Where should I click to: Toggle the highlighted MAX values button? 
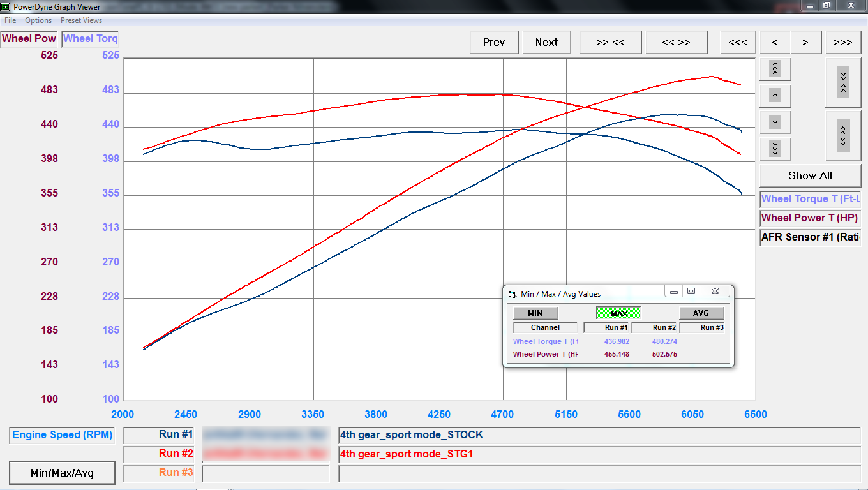[618, 313]
